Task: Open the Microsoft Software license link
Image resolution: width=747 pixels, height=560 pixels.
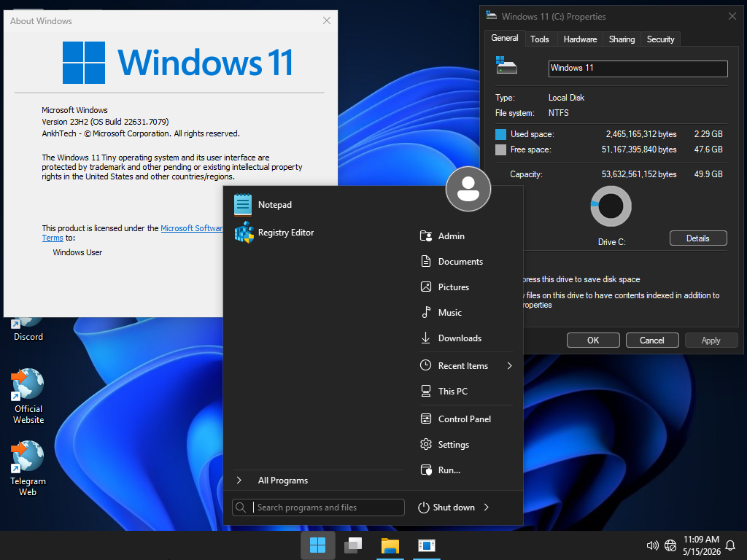Action: [192, 228]
